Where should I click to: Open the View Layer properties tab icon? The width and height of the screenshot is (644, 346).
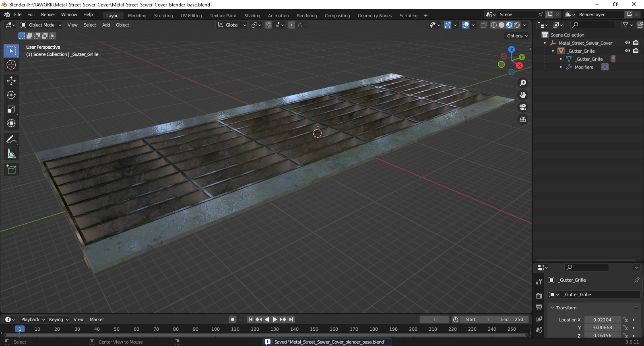539,318
